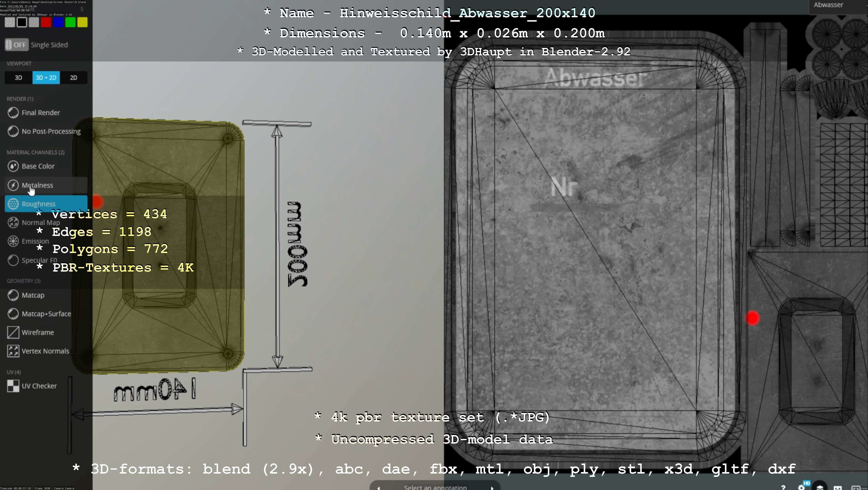The image size is (868, 490).
Task: Select the Base Color channel icon
Action: tap(13, 166)
